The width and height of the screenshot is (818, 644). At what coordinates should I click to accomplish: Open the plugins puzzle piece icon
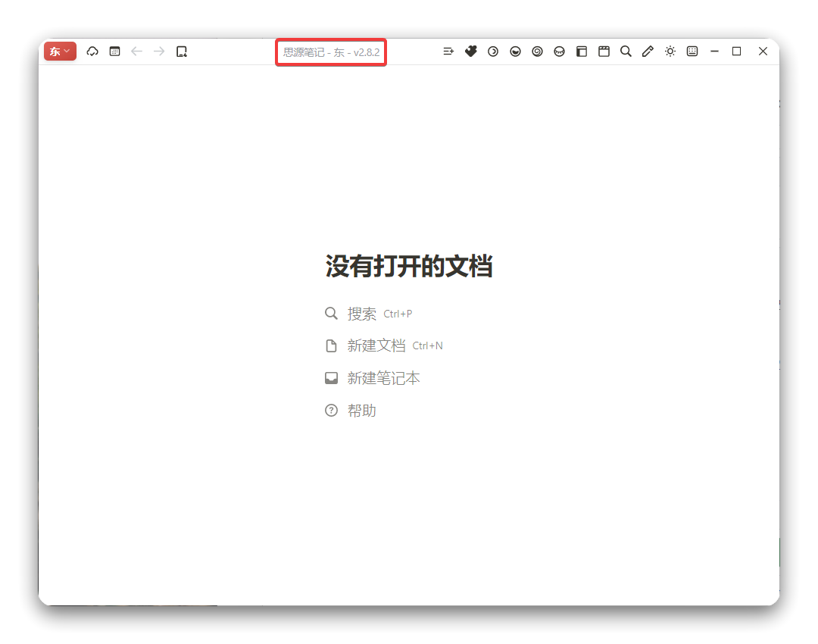click(x=471, y=52)
